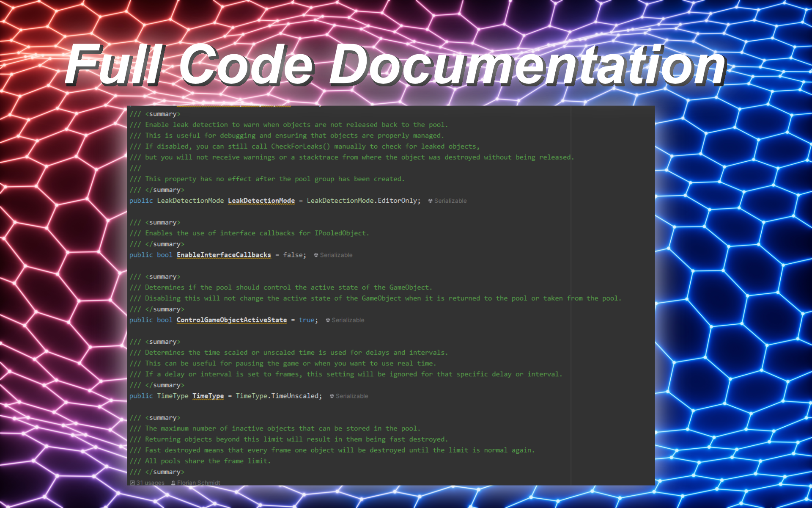Click the EnableInterfaceCallbacks field name

pos(224,255)
